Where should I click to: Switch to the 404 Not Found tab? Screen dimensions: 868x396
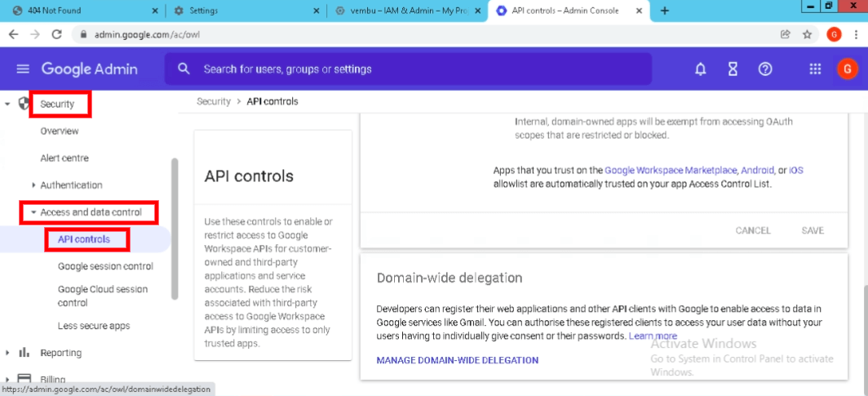pos(83,11)
